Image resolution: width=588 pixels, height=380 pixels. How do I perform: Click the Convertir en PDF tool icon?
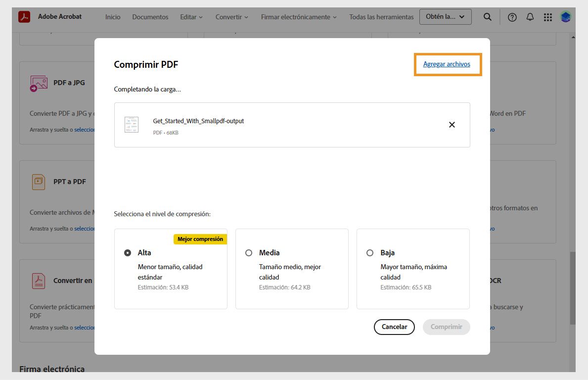tap(38, 280)
